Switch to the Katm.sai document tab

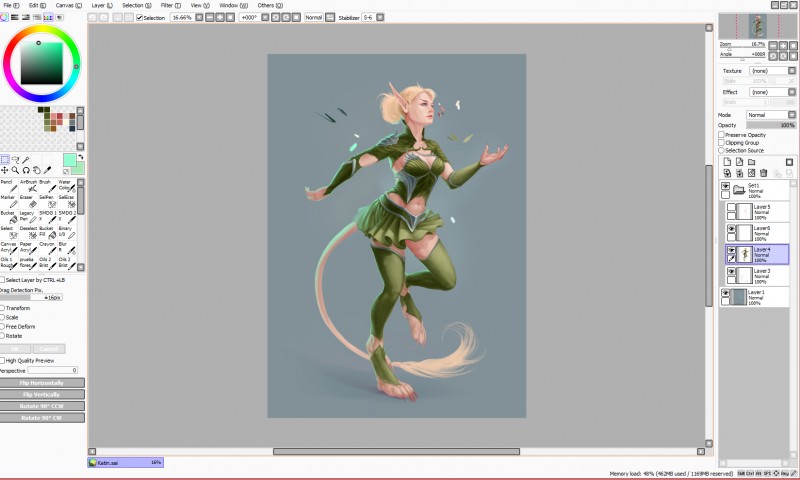pos(126,463)
